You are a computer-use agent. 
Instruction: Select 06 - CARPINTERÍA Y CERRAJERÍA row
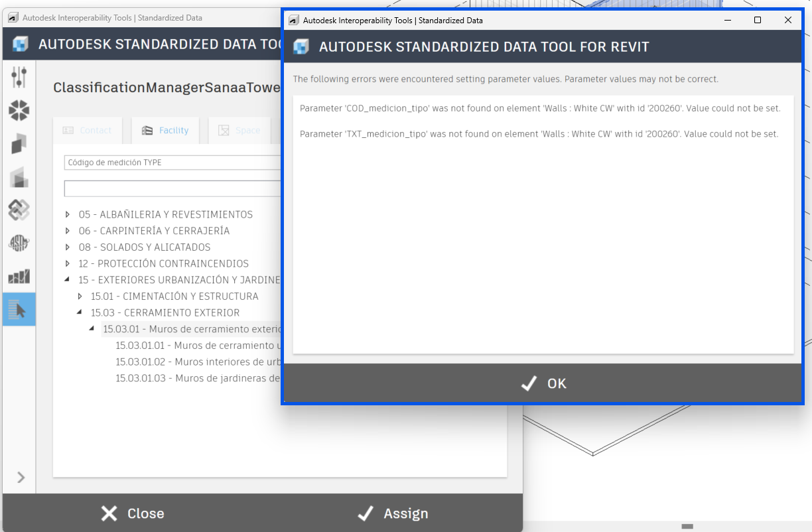tap(154, 231)
